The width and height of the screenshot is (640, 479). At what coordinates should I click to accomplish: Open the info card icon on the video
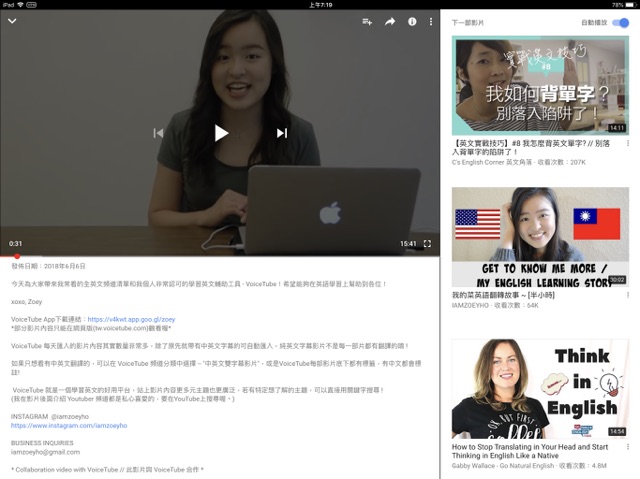pyautogui.click(x=412, y=22)
